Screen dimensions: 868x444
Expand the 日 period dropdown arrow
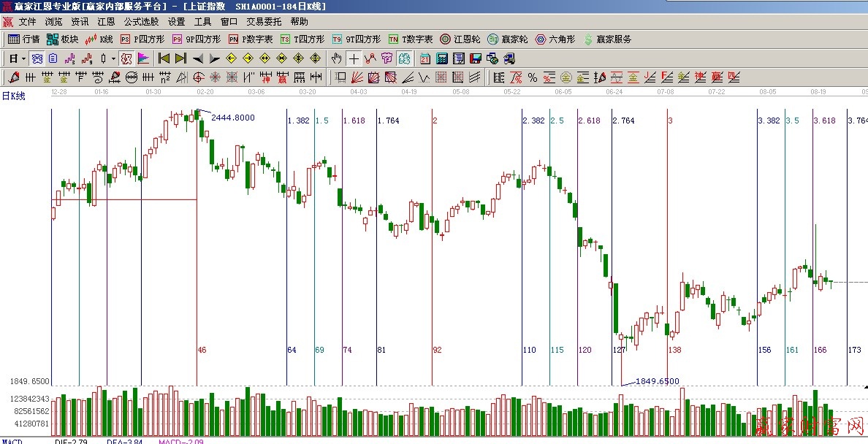tap(23, 58)
